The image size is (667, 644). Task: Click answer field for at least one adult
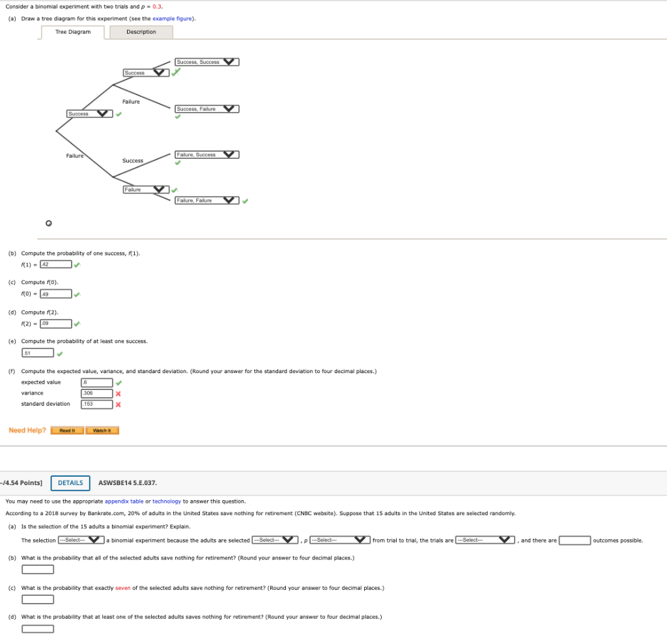click(38, 628)
